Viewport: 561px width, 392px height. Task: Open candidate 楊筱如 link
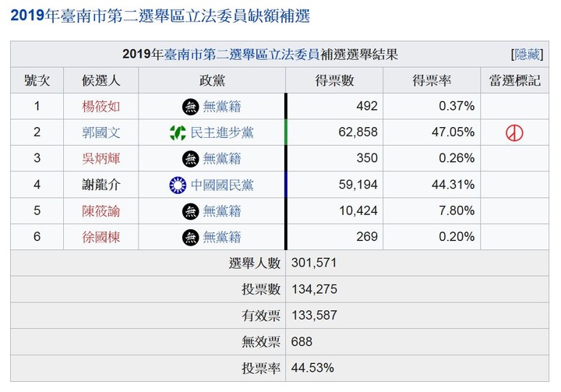[x=101, y=106]
